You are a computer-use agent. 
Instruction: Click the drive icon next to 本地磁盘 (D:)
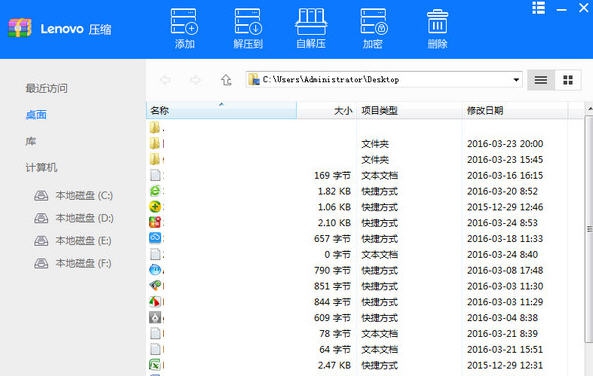coord(41,218)
